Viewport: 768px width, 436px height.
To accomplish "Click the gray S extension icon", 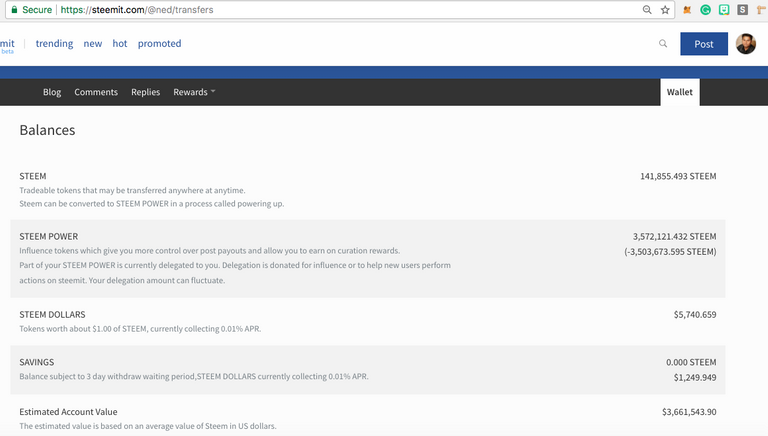I will [743, 10].
